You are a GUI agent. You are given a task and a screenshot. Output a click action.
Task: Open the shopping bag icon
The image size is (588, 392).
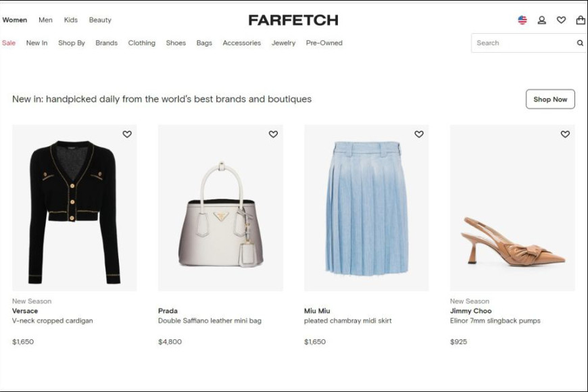pos(581,20)
